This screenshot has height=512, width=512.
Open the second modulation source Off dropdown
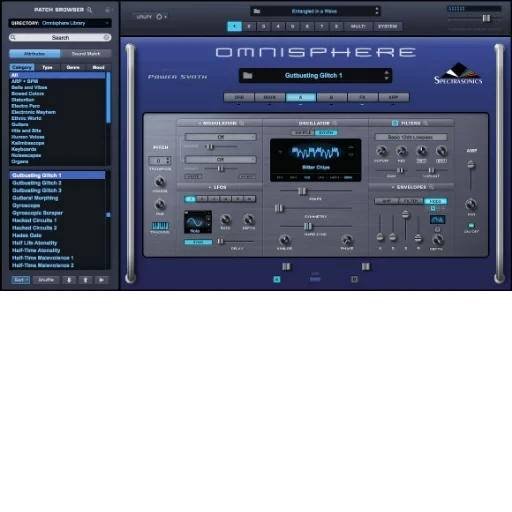tap(220, 160)
